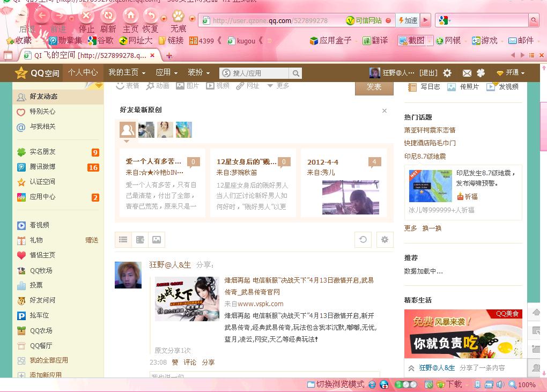Open 装扮 dropdown in Qzone navbar
547x392 pixels.
(198, 72)
